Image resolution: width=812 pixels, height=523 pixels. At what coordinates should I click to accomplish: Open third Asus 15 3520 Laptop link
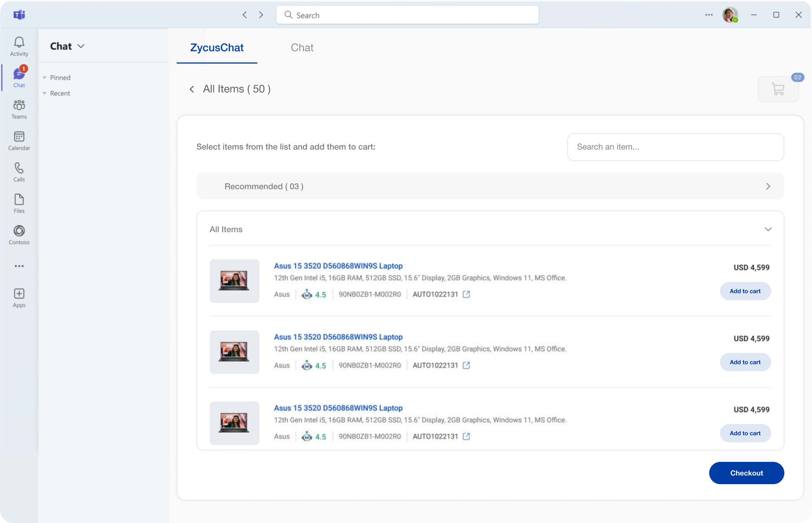click(338, 408)
